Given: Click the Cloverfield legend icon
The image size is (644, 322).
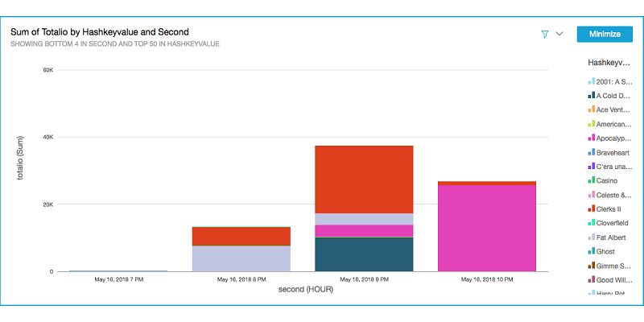Looking at the screenshot, I should [x=592, y=223].
